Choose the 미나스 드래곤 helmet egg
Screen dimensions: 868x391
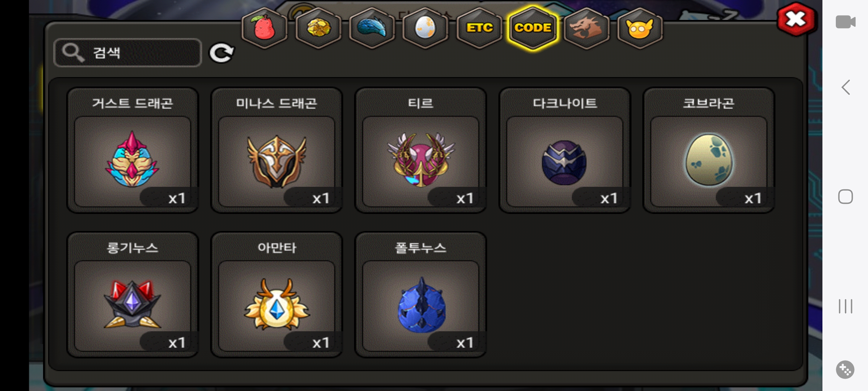pos(277,150)
